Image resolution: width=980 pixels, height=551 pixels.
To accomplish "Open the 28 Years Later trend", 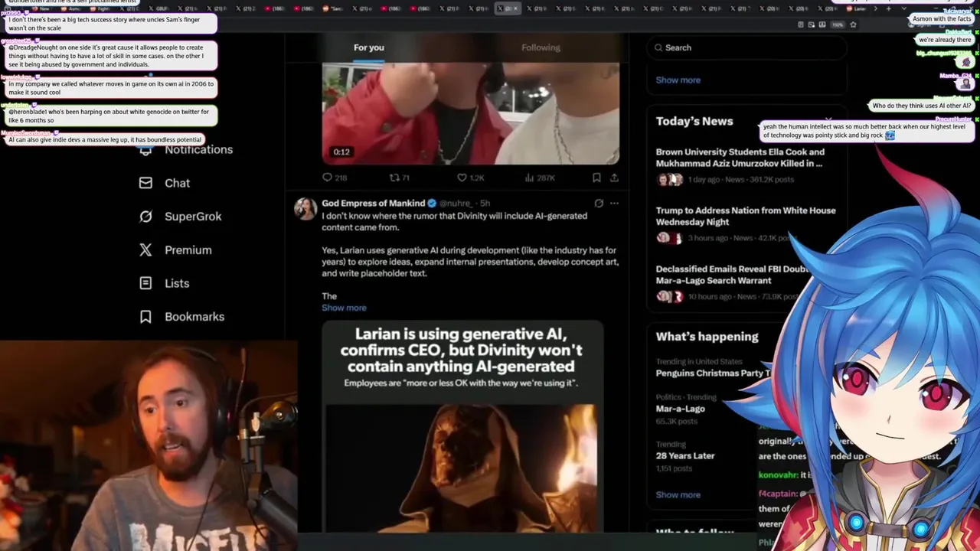I will [x=685, y=455].
